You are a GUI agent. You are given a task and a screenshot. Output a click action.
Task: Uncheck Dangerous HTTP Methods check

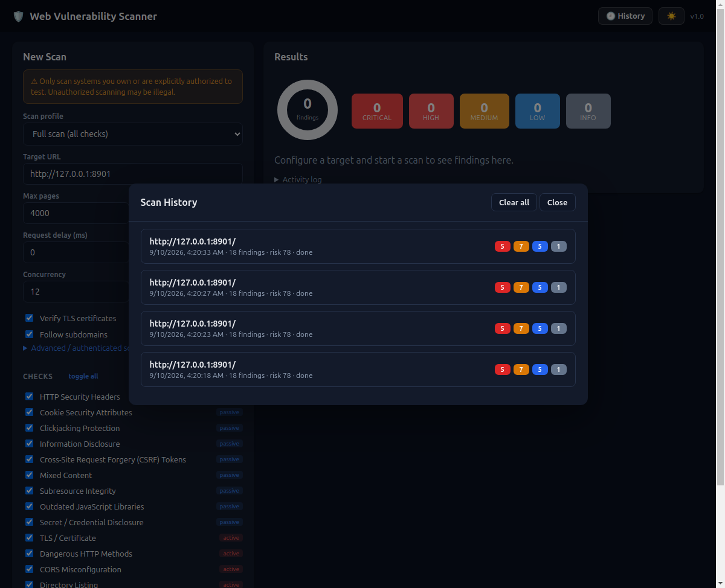[29, 554]
